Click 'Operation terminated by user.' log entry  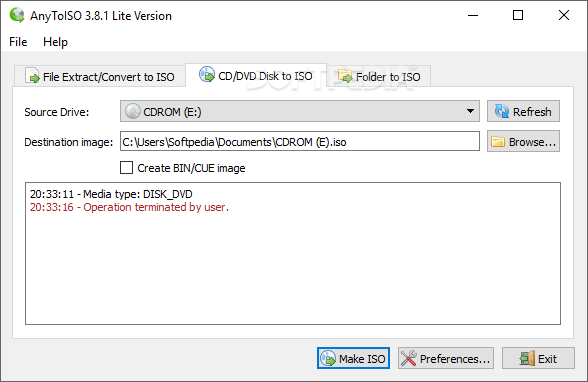coord(129,207)
